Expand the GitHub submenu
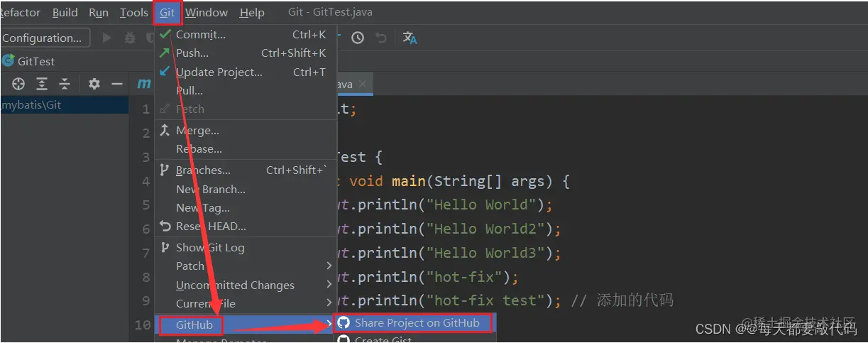 (x=245, y=325)
